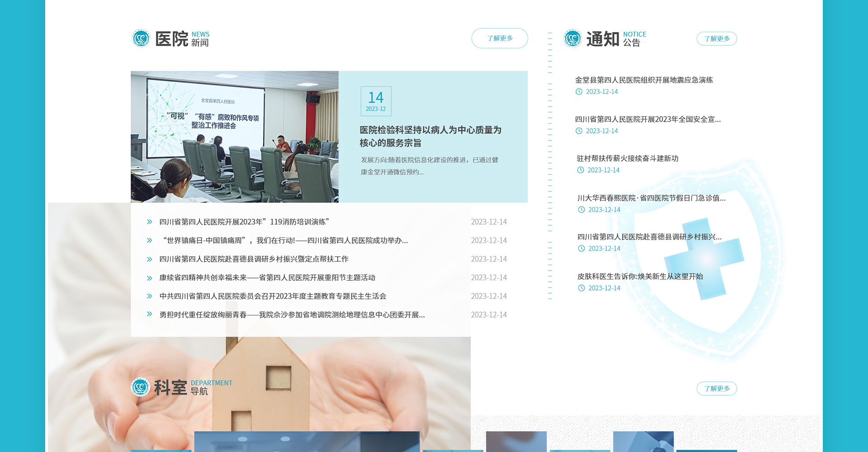The height and width of the screenshot is (452, 868).
Task: Open 了解更多 button in the hospital news section
Action: pyautogui.click(x=500, y=38)
